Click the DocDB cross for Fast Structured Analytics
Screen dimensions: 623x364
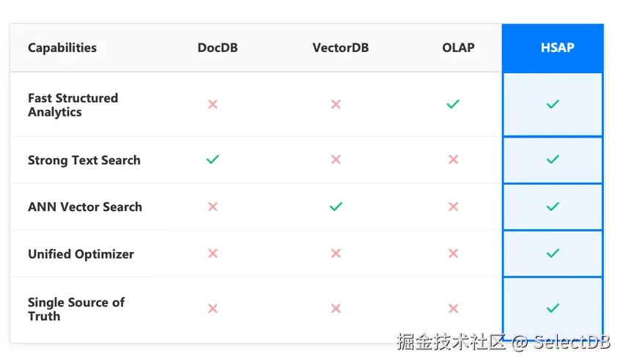213,104
